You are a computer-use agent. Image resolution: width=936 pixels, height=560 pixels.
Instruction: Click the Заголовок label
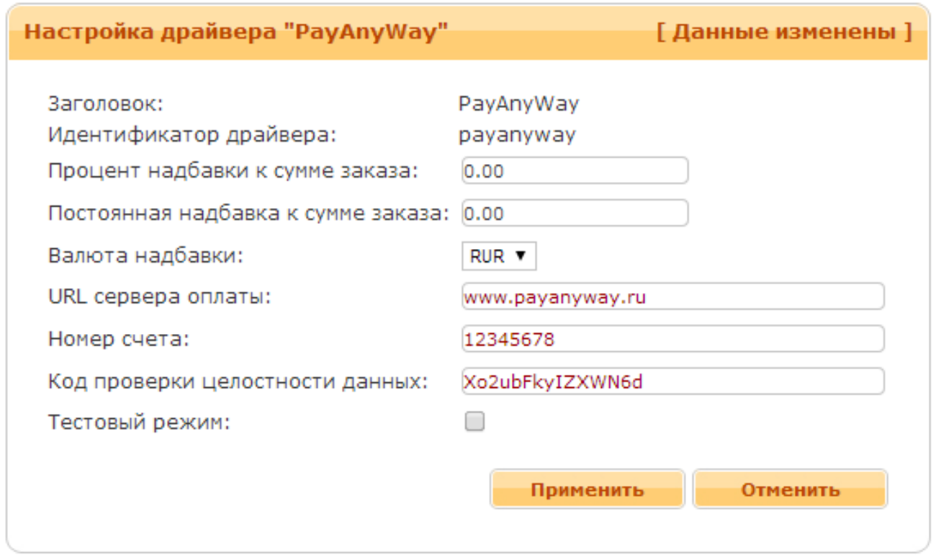click(106, 104)
